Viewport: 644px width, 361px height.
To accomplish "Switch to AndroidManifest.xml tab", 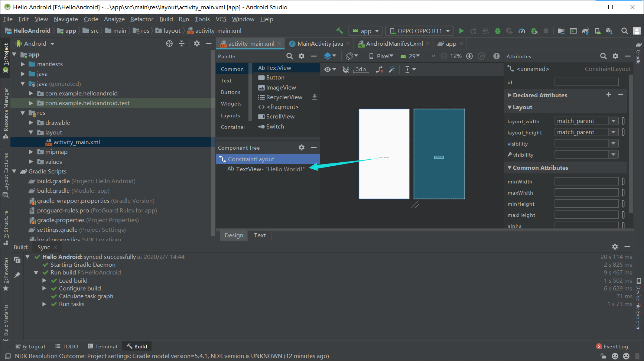I will point(394,43).
